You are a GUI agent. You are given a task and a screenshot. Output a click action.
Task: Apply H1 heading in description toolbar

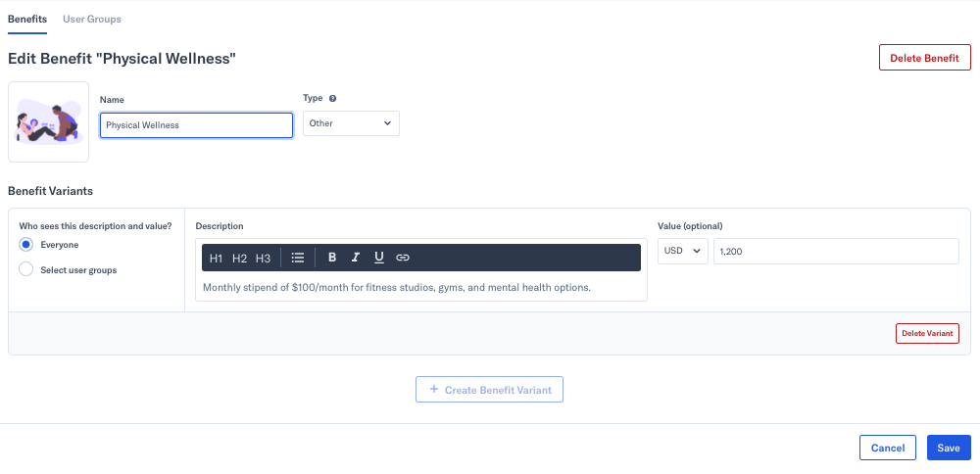pos(217,258)
